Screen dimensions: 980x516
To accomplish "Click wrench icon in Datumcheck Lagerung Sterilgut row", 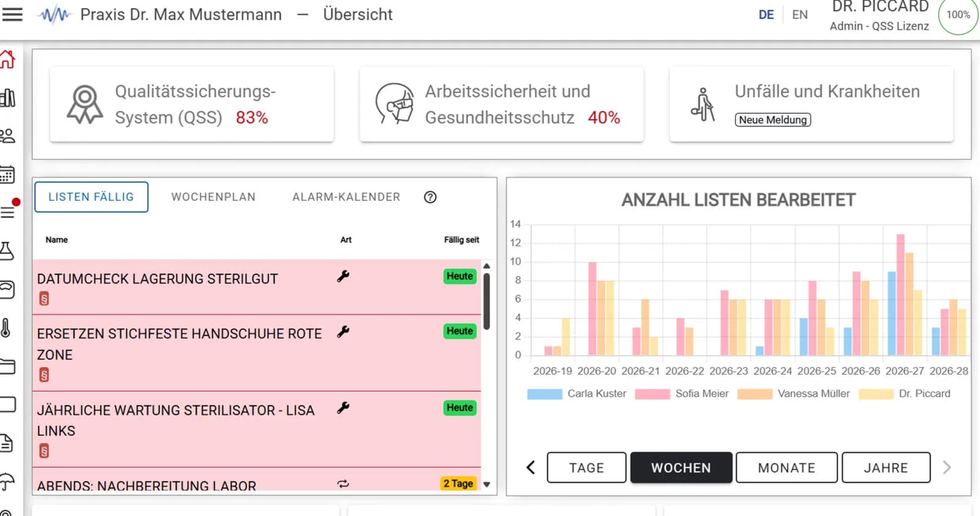I will [343, 277].
